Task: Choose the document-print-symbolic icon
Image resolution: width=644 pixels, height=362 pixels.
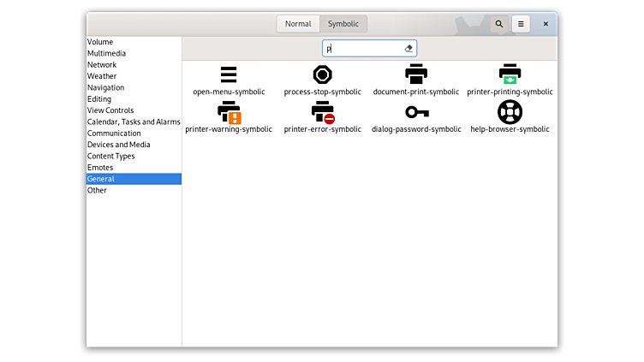Action: (416, 75)
